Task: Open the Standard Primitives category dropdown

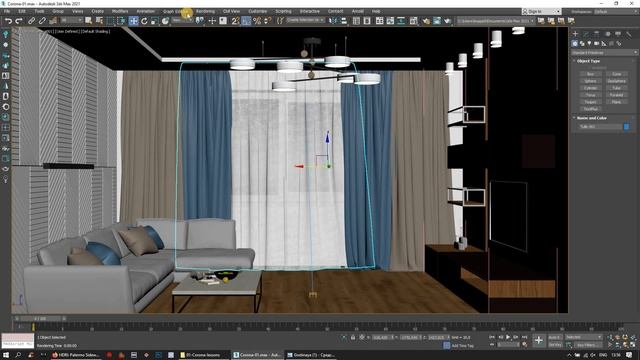Action: point(604,53)
